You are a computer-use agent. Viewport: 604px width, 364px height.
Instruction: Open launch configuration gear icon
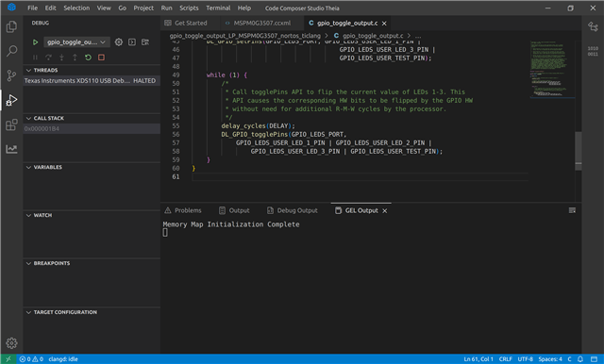pyautogui.click(x=119, y=41)
